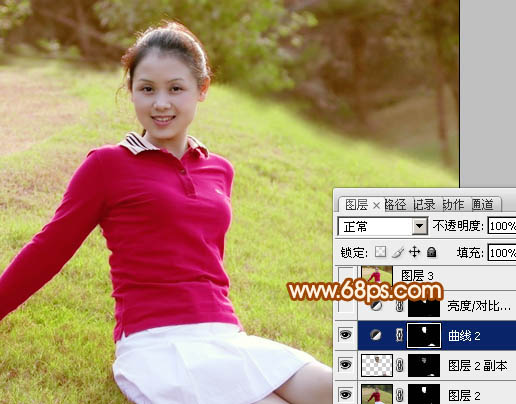Hide the 图层 2 副本 layer
This screenshot has height=404, width=516.
346,365
